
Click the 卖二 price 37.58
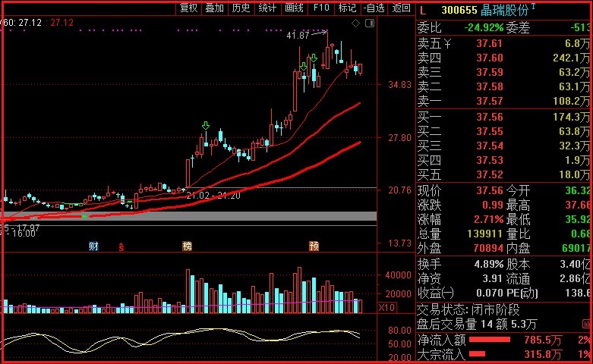(x=490, y=87)
